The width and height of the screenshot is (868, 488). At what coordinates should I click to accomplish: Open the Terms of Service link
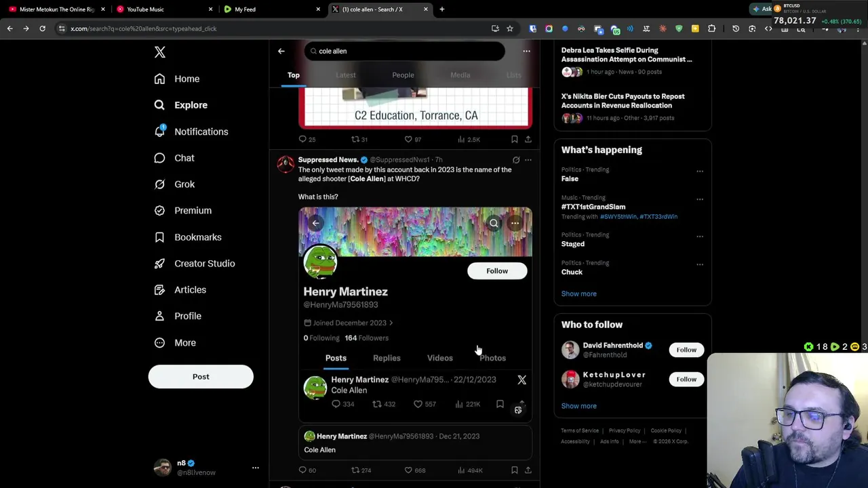tap(580, 430)
